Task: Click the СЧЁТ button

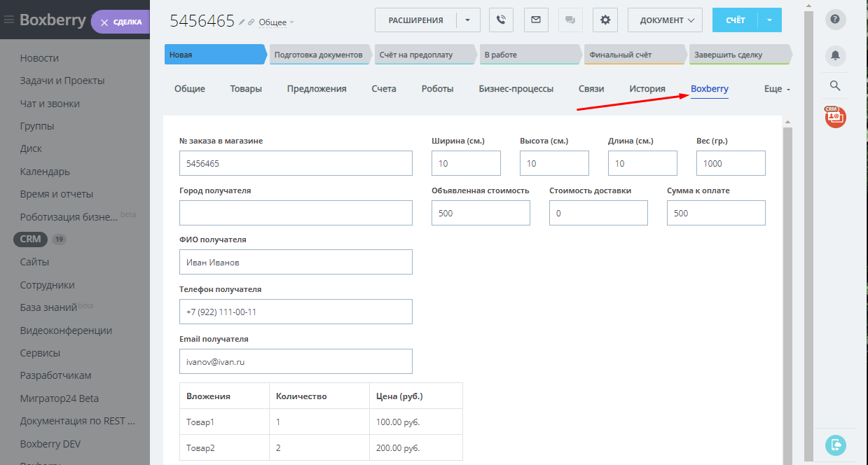Action: [735, 20]
